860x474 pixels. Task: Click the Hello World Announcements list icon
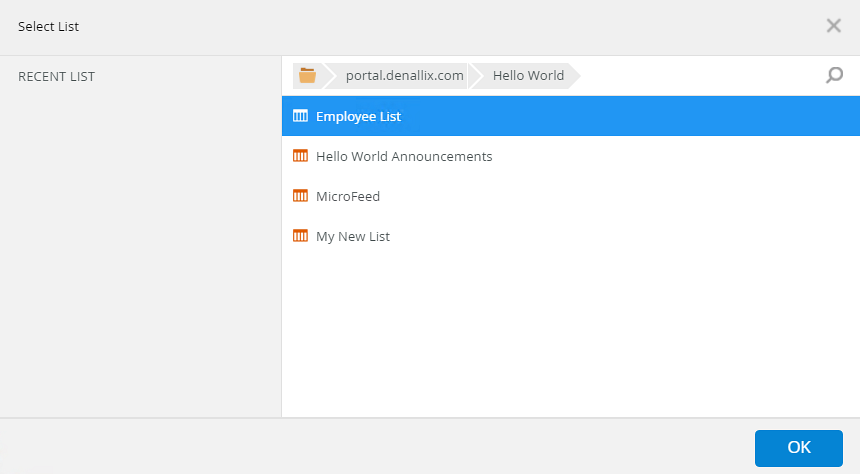click(x=300, y=156)
